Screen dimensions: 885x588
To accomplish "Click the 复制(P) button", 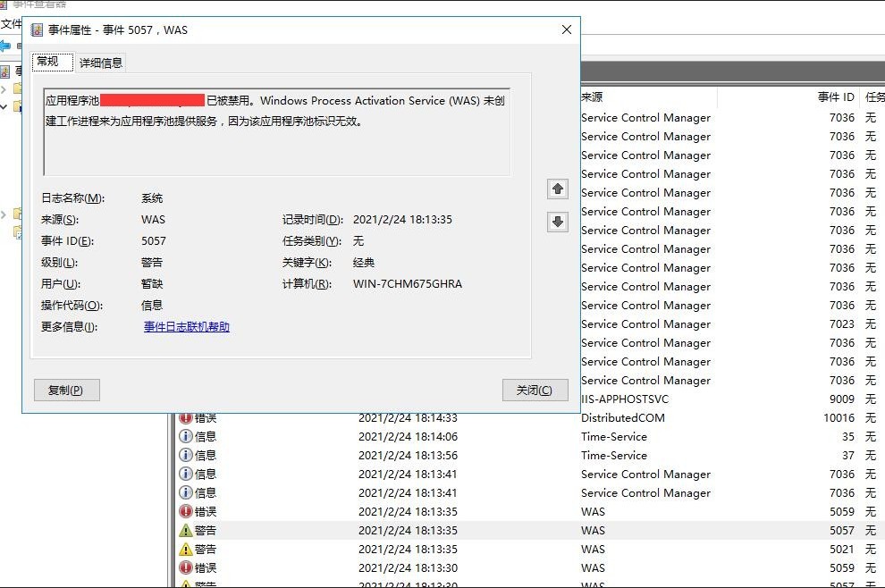I will 66,391.
